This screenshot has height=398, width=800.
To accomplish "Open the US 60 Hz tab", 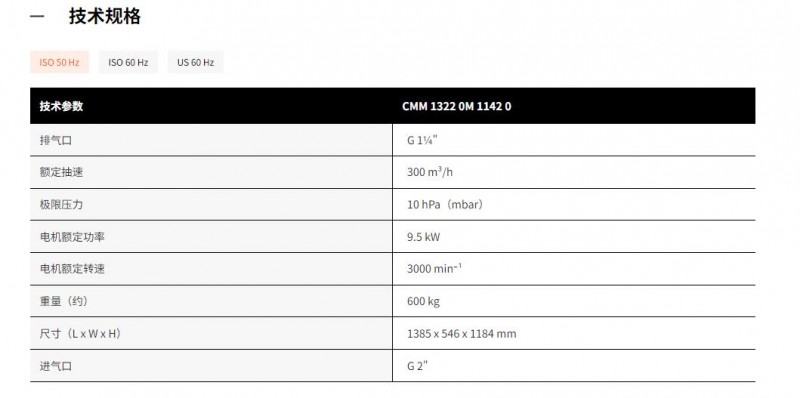I will click(x=195, y=62).
